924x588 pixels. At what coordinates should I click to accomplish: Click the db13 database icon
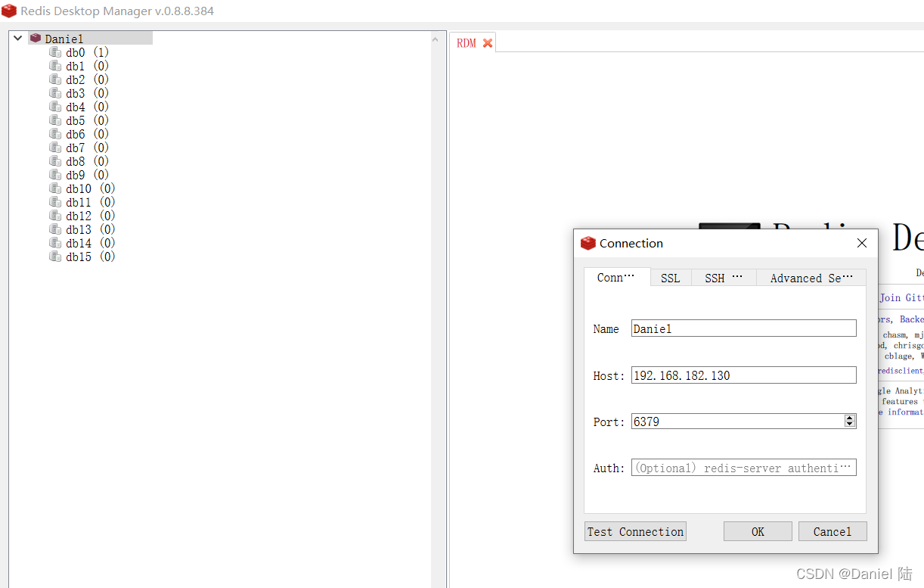pos(55,229)
